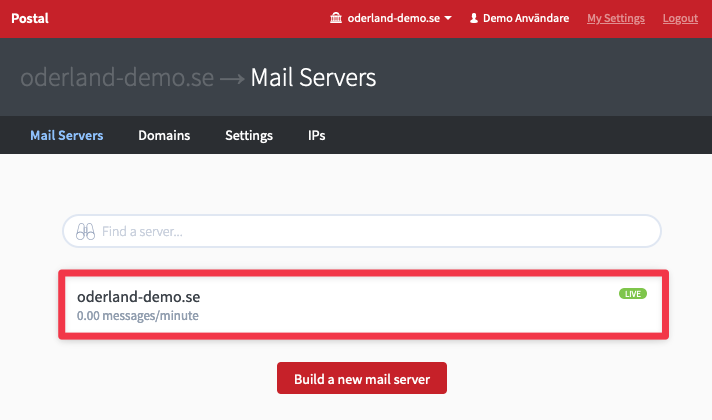
Task: Log out using the Logout link
Action: pyautogui.click(x=680, y=18)
